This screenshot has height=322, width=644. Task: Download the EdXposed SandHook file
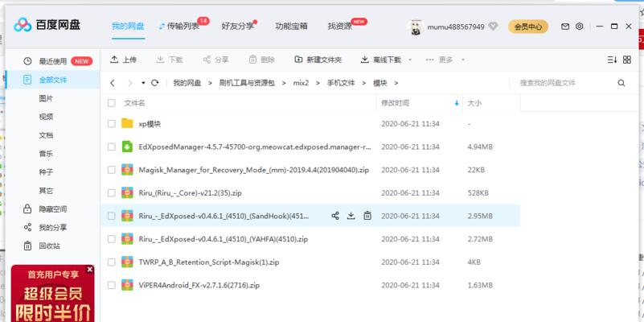pyautogui.click(x=351, y=216)
